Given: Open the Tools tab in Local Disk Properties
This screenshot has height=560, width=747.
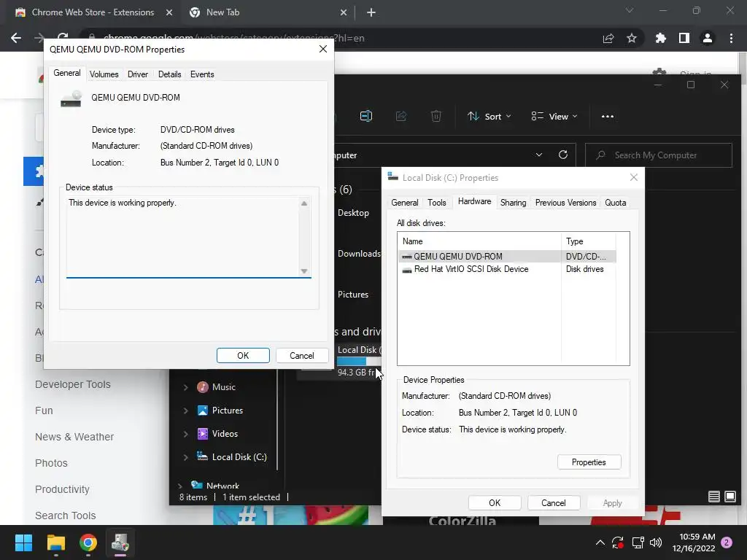Looking at the screenshot, I should (x=437, y=203).
